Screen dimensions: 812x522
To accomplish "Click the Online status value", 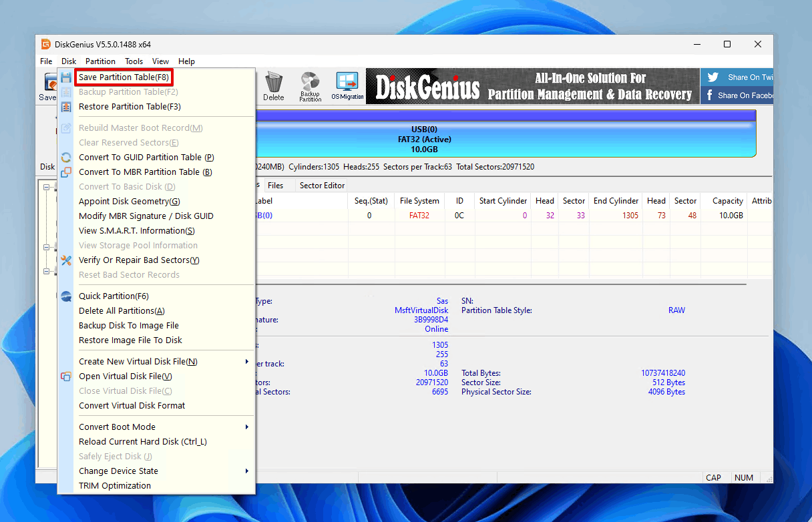I will 437,329.
